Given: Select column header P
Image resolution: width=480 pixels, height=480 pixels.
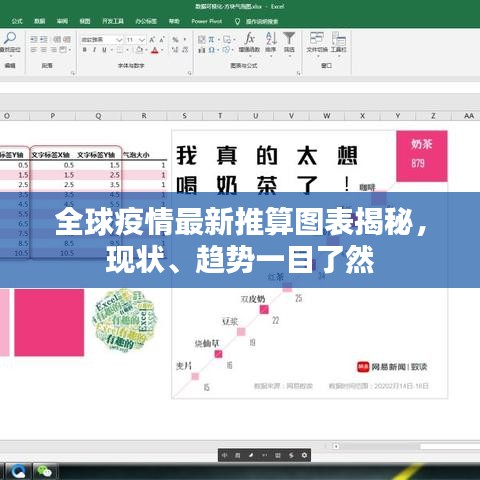Looking at the screenshot, I should tap(53, 116).
